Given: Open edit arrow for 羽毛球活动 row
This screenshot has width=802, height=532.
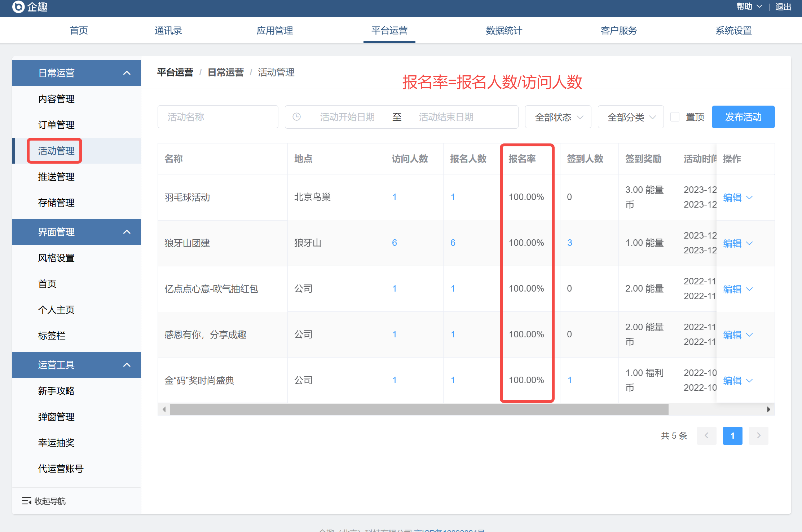Looking at the screenshot, I should click(750, 198).
